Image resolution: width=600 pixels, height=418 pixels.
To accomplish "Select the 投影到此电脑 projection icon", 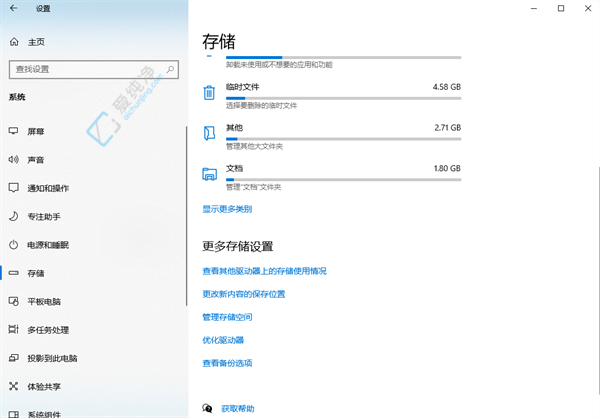I will point(13,358).
